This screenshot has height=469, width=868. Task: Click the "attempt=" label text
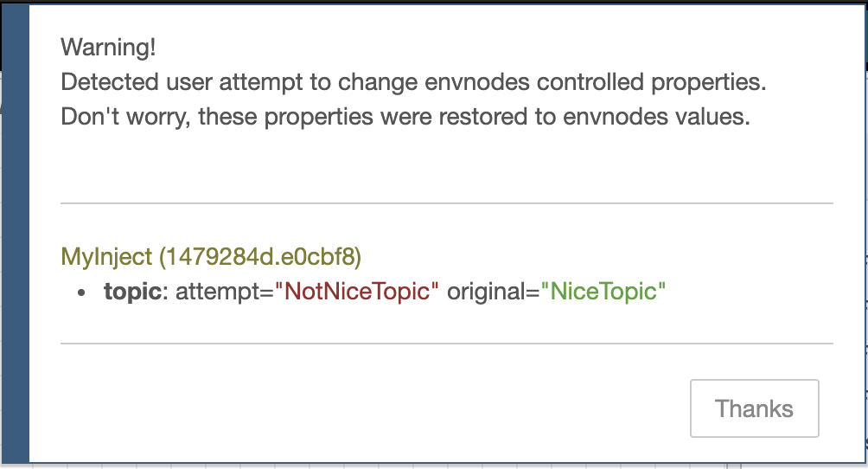[x=225, y=292]
